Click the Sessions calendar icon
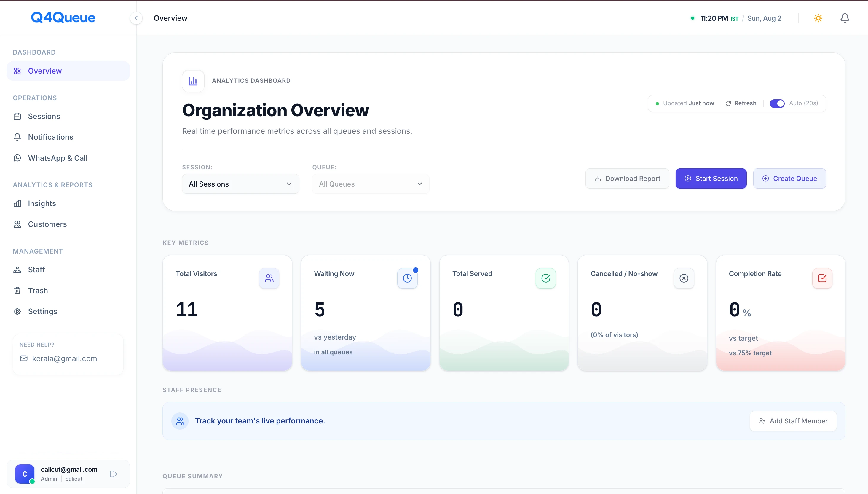The width and height of the screenshot is (868, 494). [17, 116]
